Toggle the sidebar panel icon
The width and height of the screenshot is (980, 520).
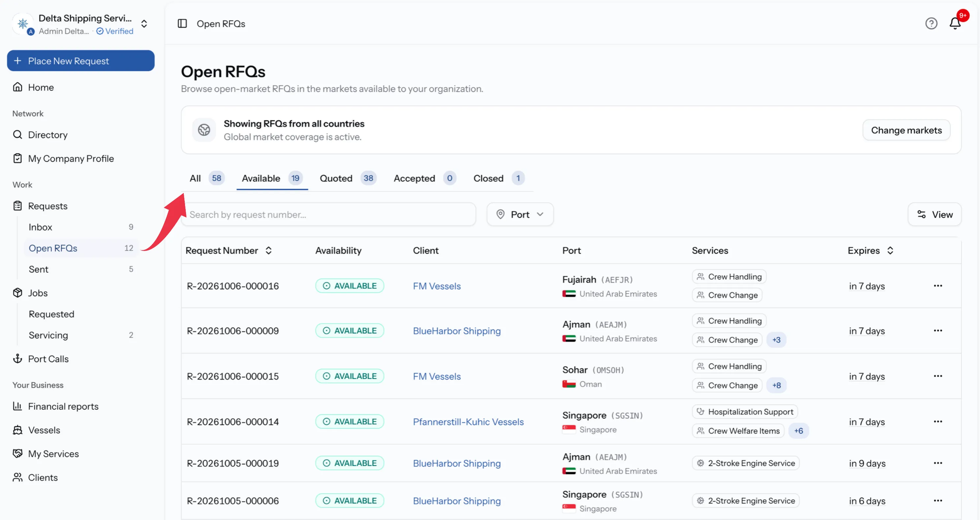pyautogui.click(x=182, y=24)
